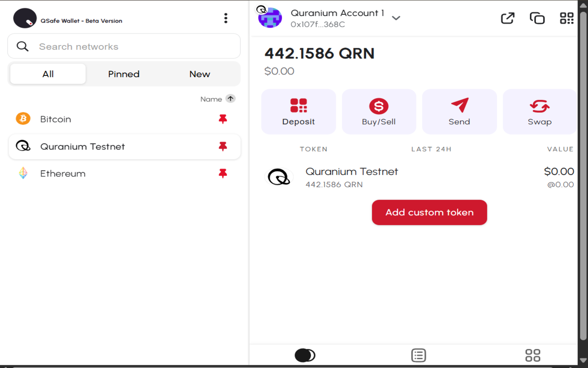Toggle the dark mode switch in bottom bar
The height and width of the screenshot is (368, 588).
305,355
